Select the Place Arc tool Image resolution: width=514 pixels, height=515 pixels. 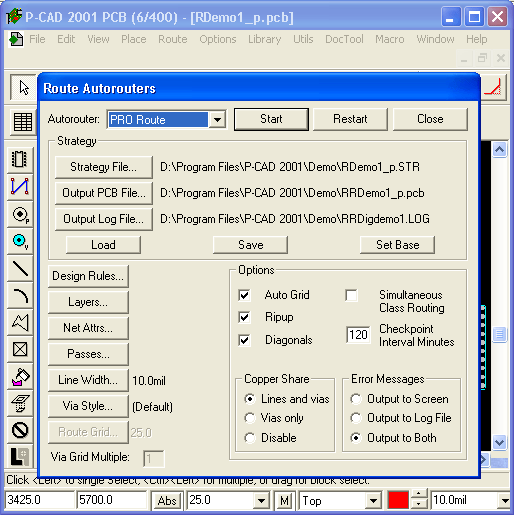(20, 296)
